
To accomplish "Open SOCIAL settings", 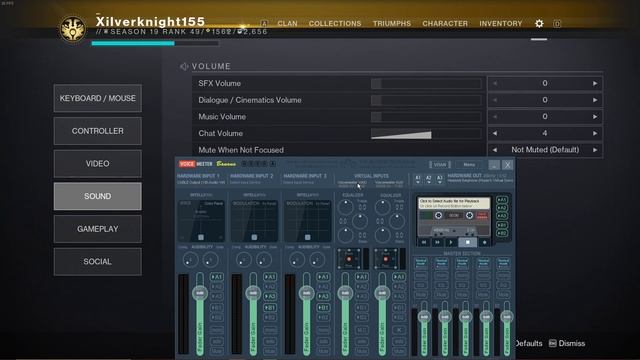I will 98,262.
